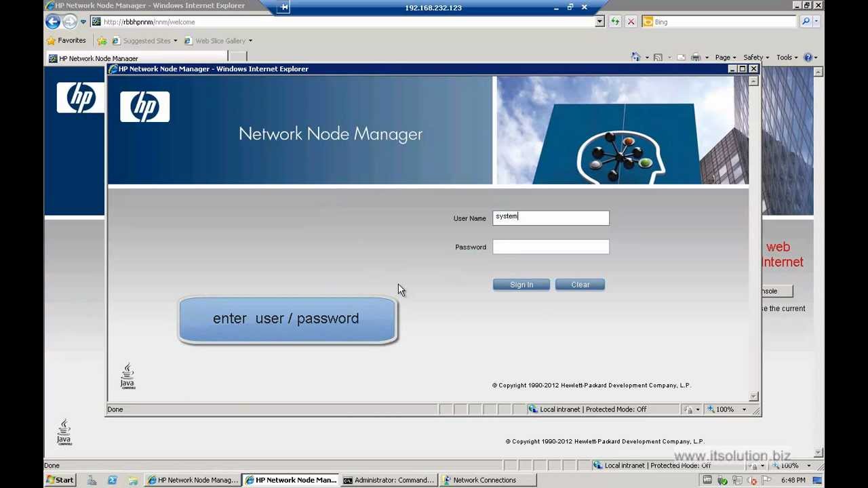Click the Java logo in background page

tap(64, 432)
